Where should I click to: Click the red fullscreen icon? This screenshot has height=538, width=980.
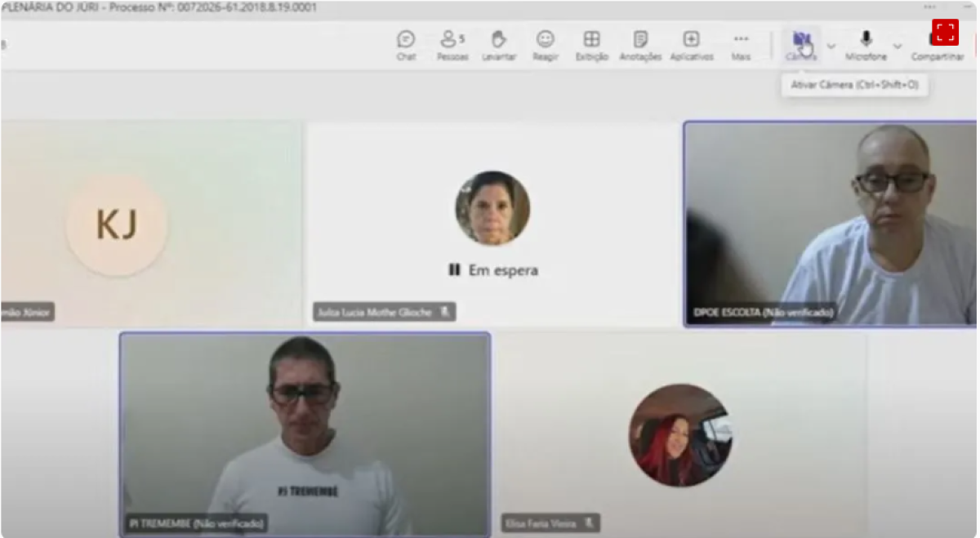(945, 32)
